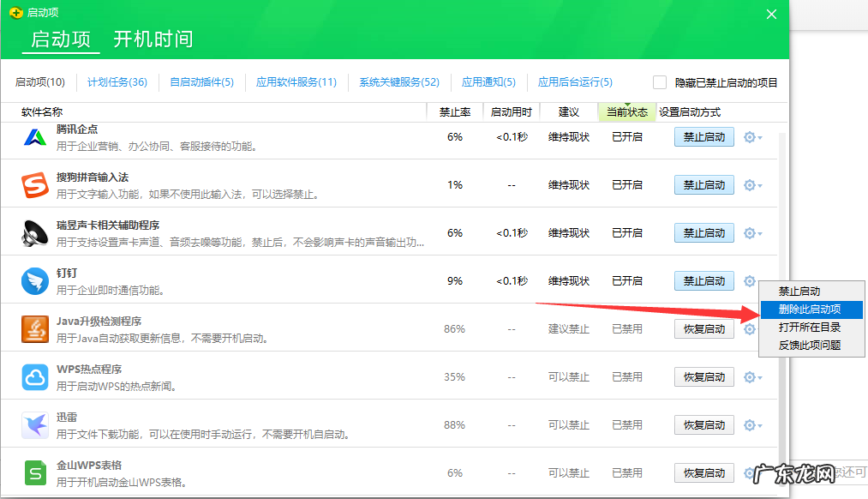Open the gear dropdown for 腾讯企点
Screen dimensions: 868x499
pos(751,136)
